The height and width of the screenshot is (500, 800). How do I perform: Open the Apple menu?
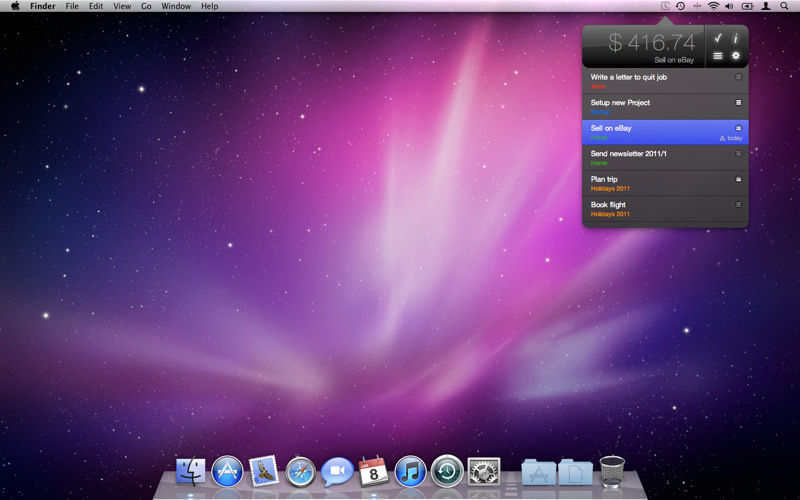point(15,6)
